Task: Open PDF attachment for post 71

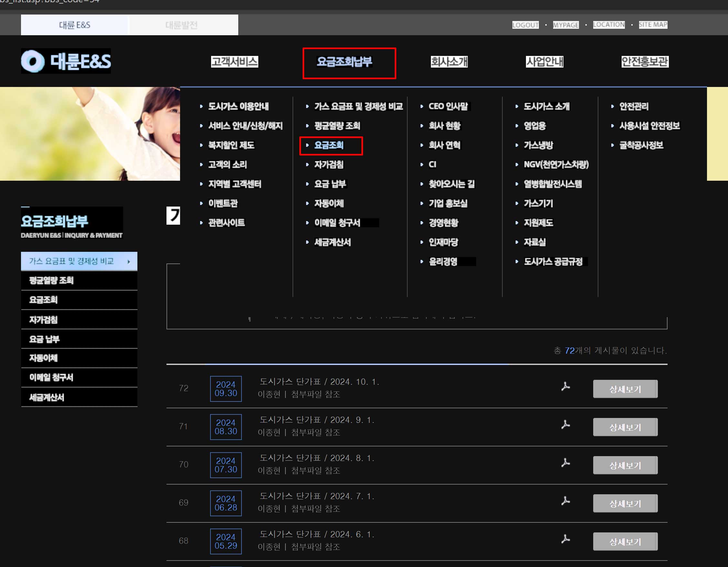Action: click(x=565, y=425)
